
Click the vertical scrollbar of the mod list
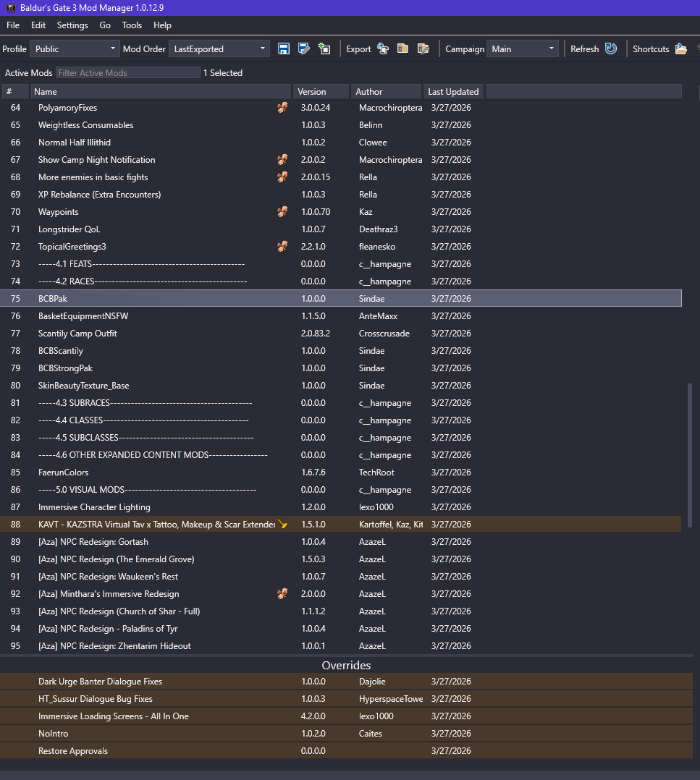(689, 454)
